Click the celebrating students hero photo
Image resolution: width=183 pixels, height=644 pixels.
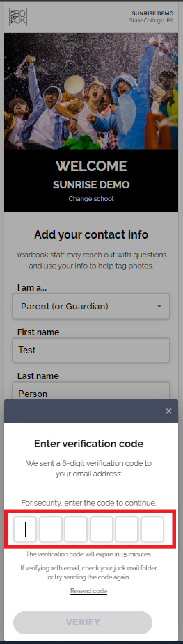click(x=91, y=92)
